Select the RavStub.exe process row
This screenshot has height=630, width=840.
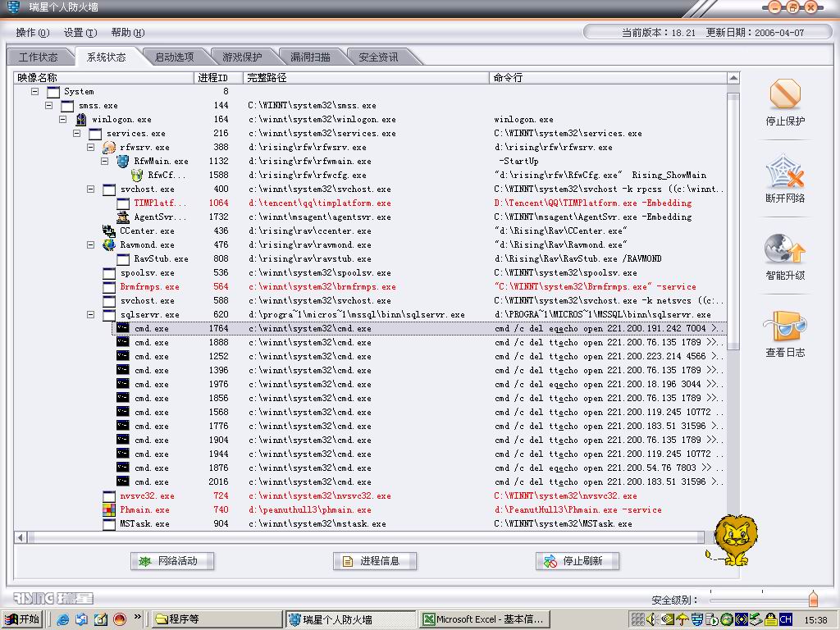tap(370, 258)
